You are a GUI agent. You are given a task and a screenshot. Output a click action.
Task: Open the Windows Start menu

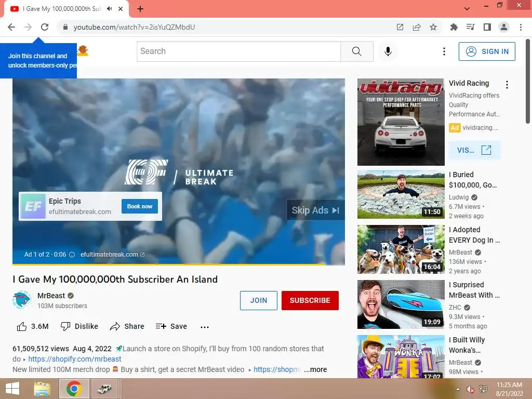(x=12, y=389)
